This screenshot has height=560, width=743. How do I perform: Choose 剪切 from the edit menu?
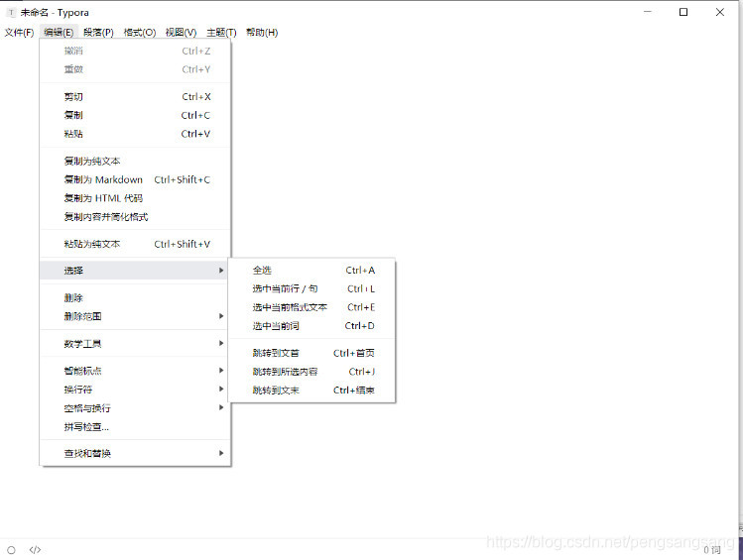tap(136, 96)
